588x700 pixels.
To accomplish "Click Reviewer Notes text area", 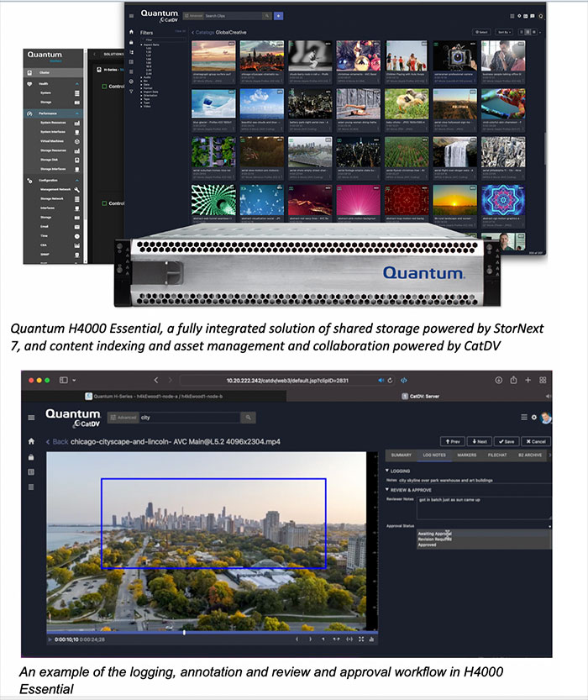I will pyautogui.click(x=484, y=508).
